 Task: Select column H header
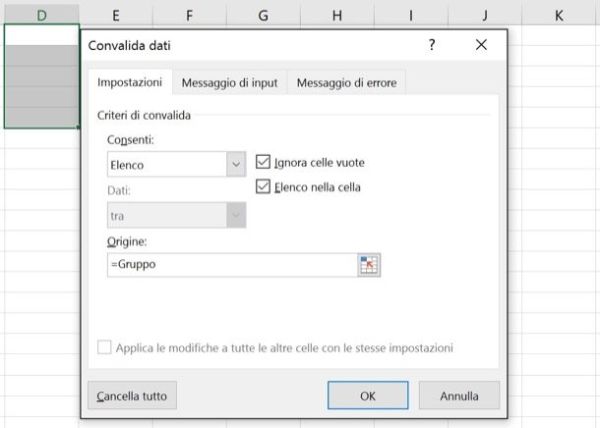336,15
